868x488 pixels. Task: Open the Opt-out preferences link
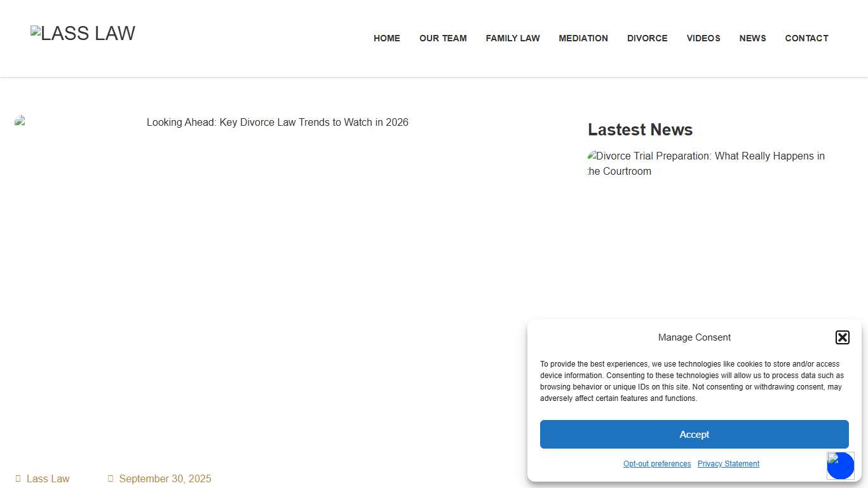pyautogui.click(x=657, y=464)
